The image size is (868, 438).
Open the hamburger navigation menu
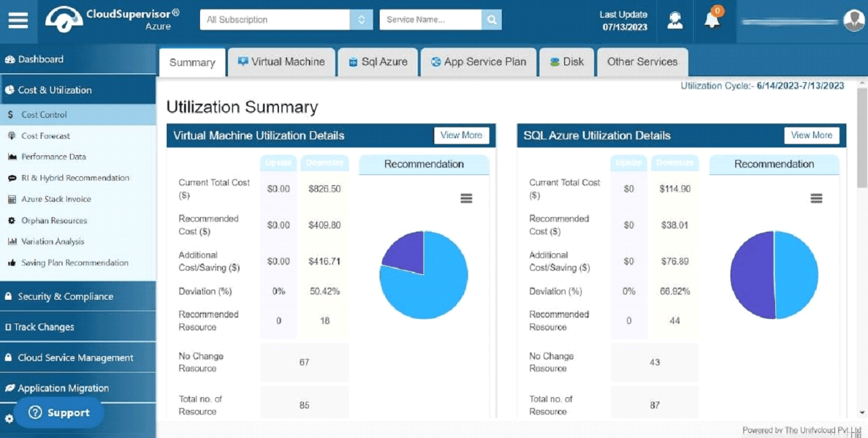[x=18, y=20]
